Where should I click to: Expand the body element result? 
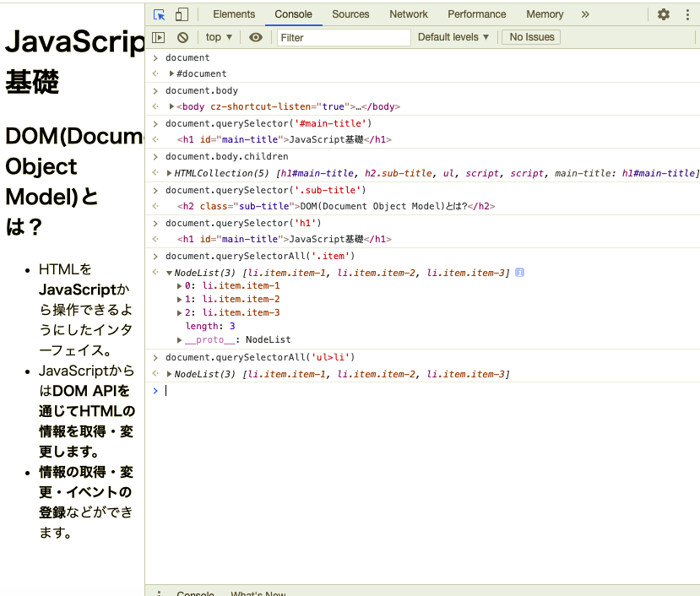171,106
